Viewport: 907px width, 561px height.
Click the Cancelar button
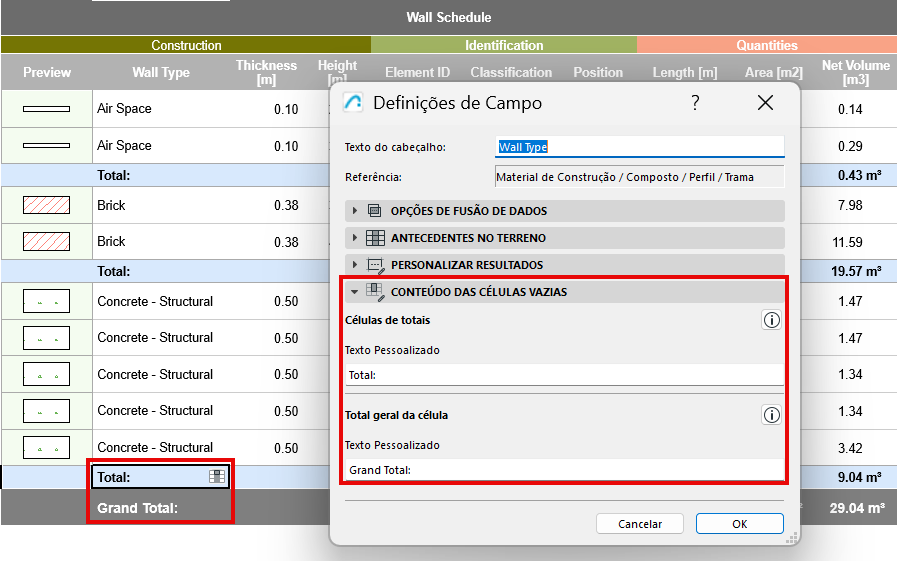[x=640, y=524]
